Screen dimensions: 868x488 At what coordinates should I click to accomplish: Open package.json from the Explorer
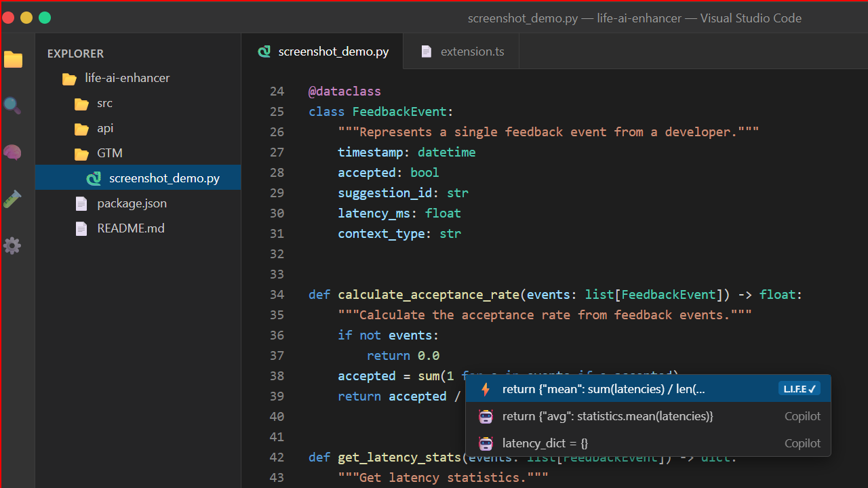click(138, 203)
